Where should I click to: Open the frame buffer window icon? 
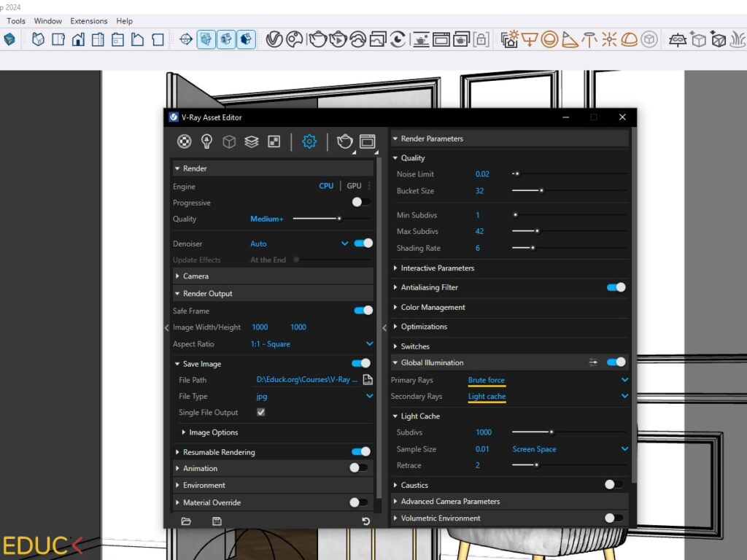point(367,141)
